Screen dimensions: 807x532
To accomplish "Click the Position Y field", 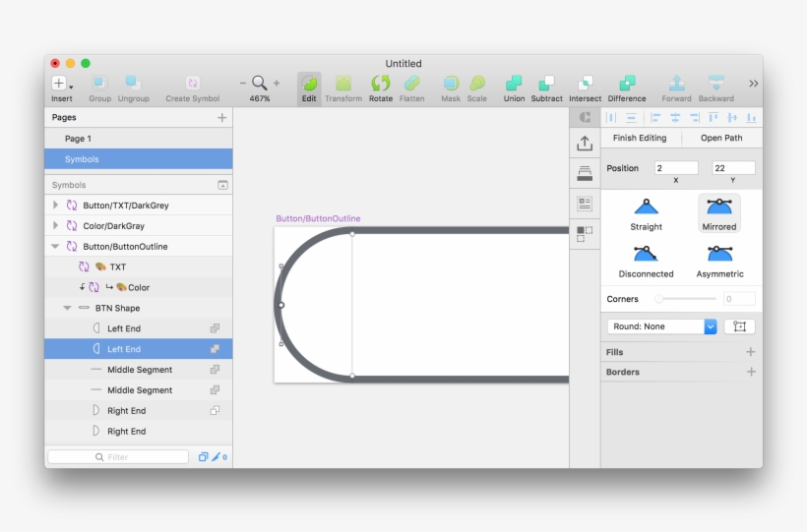I will tap(733, 168).
